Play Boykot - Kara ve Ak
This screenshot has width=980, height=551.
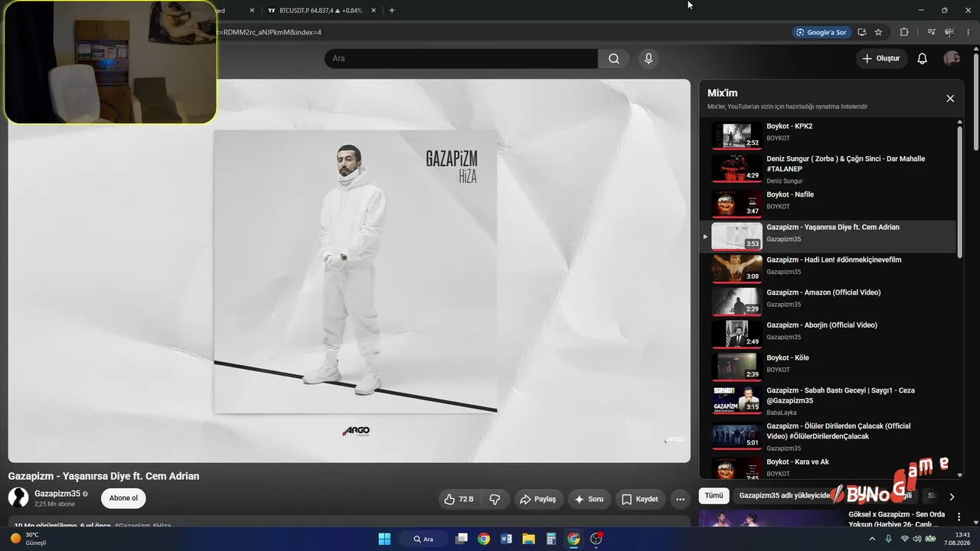pos(829,468)
